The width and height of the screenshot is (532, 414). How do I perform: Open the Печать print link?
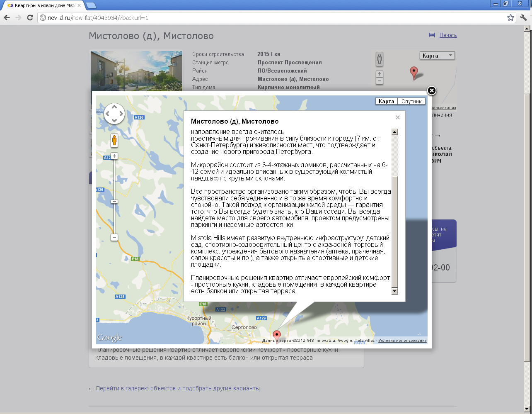coord(448,35)
